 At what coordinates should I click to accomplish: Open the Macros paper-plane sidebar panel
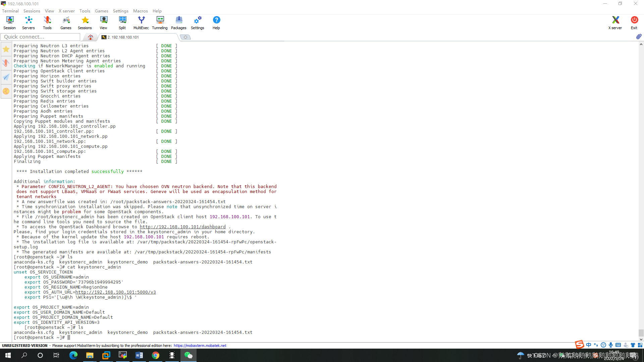pyautogui.click(x=6, y=77)
